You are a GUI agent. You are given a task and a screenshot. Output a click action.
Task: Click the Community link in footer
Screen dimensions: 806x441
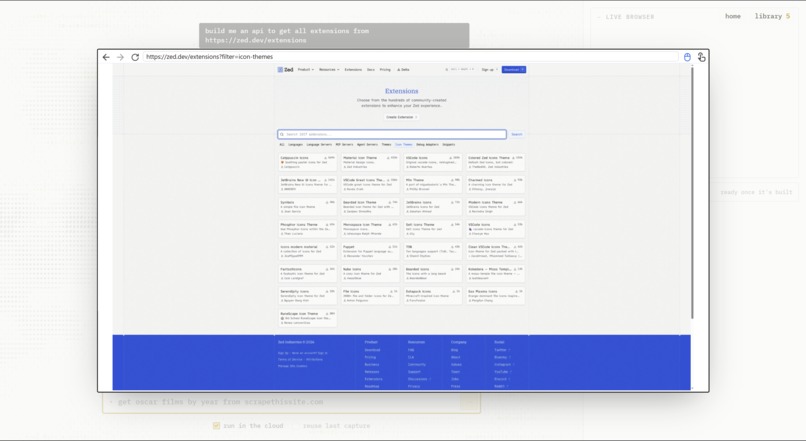pyautogui.click(x=417, y=364)
